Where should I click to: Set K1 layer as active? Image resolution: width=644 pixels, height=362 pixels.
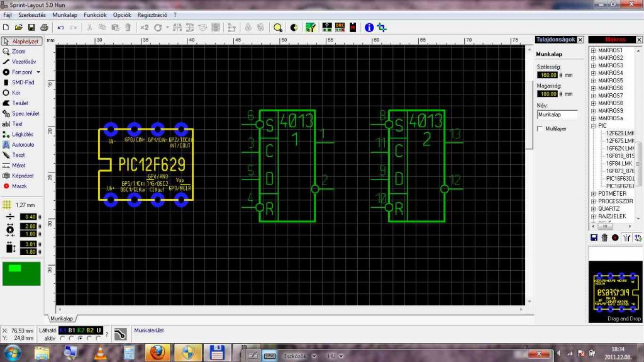point(62,338)
